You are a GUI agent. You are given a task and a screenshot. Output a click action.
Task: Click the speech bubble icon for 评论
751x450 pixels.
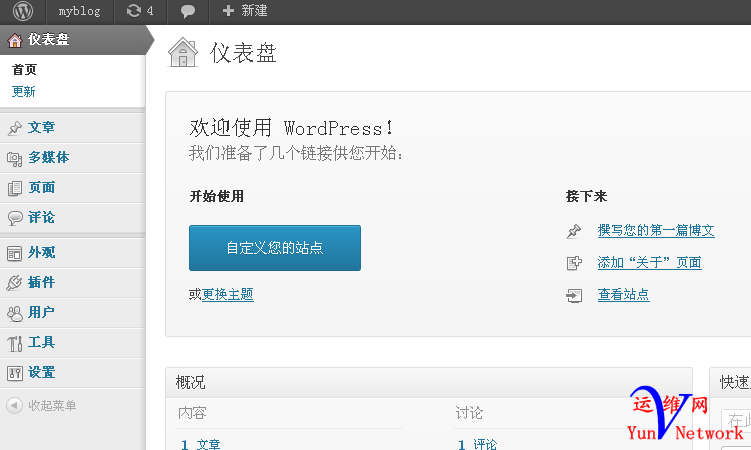coord(15,218)
